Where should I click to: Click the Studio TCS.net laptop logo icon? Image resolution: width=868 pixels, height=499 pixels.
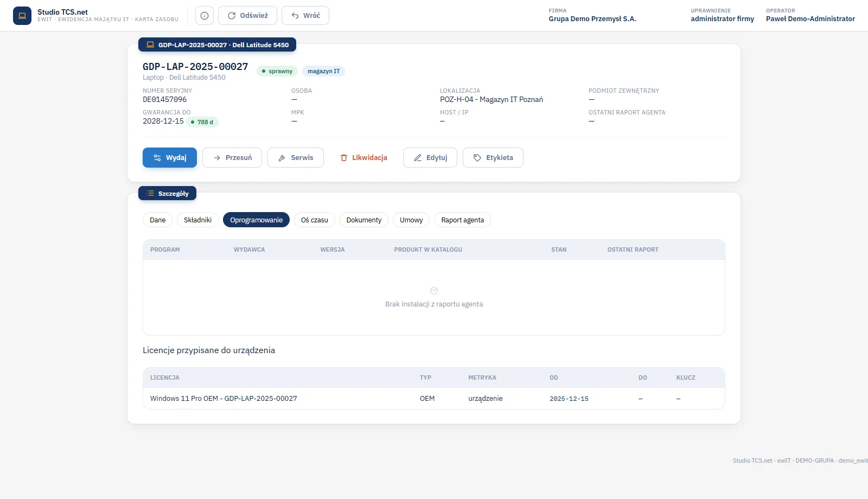coord(22,16)
